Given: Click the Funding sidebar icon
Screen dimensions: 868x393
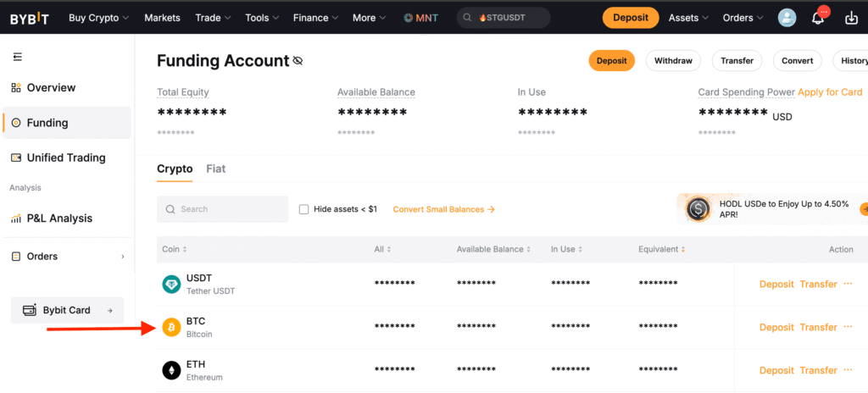Looking at the screenshot, I should coord(16,122).
